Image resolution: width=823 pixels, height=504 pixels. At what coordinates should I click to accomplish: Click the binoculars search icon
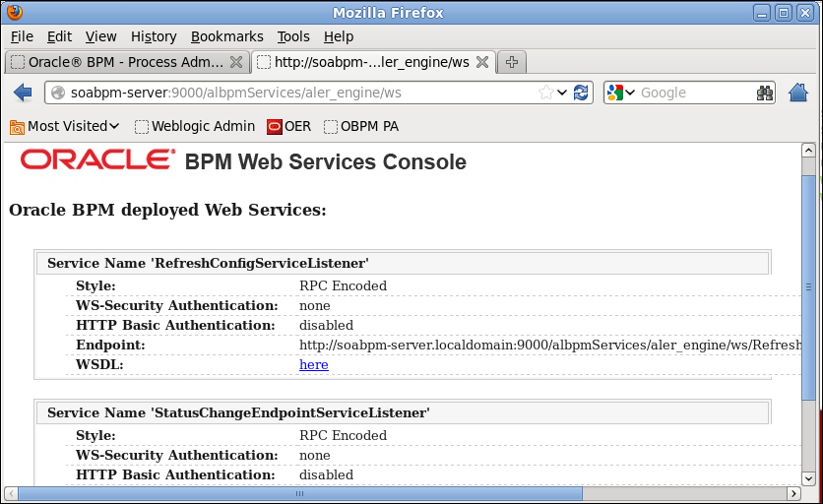pos(765,93)
